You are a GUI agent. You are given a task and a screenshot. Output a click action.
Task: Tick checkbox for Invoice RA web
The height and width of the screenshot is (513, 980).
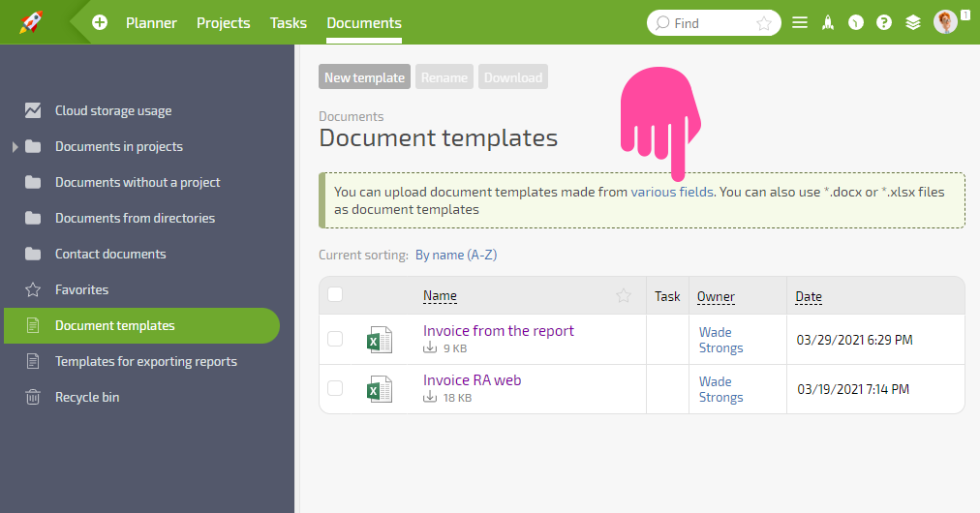335,388
